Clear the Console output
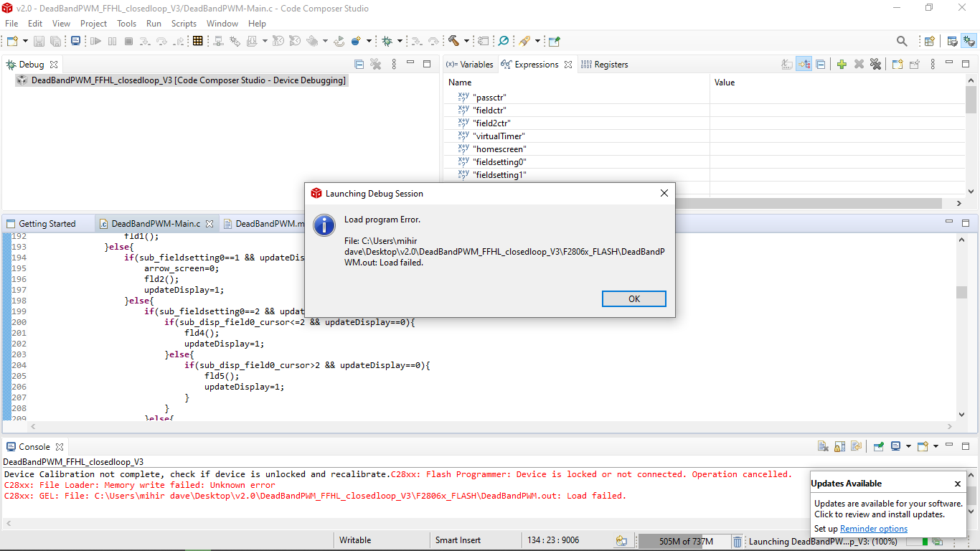980x551 pixels. 823,446
